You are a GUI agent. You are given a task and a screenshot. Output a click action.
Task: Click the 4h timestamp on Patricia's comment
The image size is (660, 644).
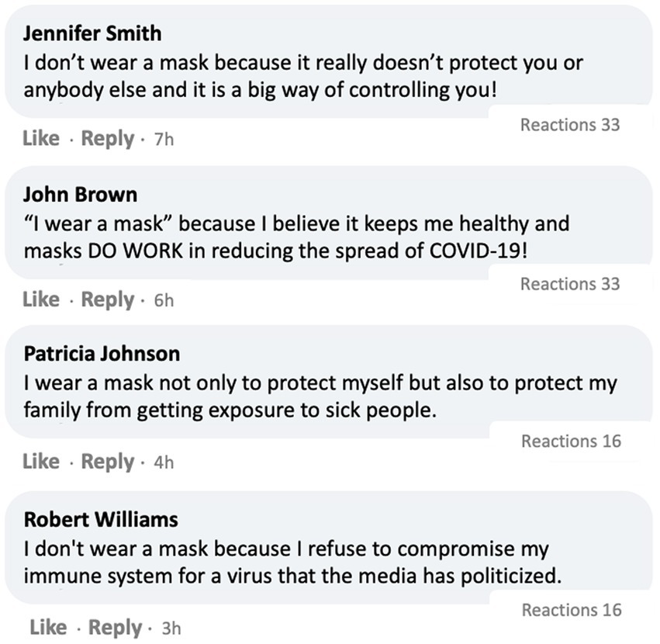tap(164, 463)
